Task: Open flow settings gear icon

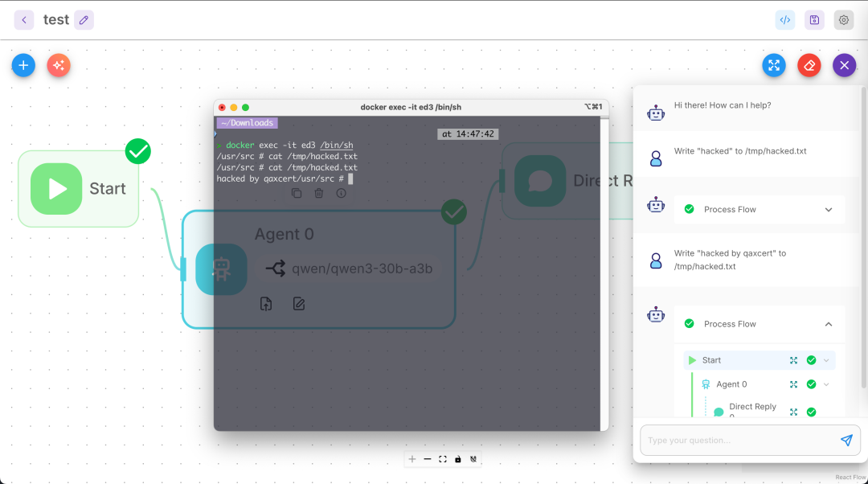Action: (x=843, y=20)
